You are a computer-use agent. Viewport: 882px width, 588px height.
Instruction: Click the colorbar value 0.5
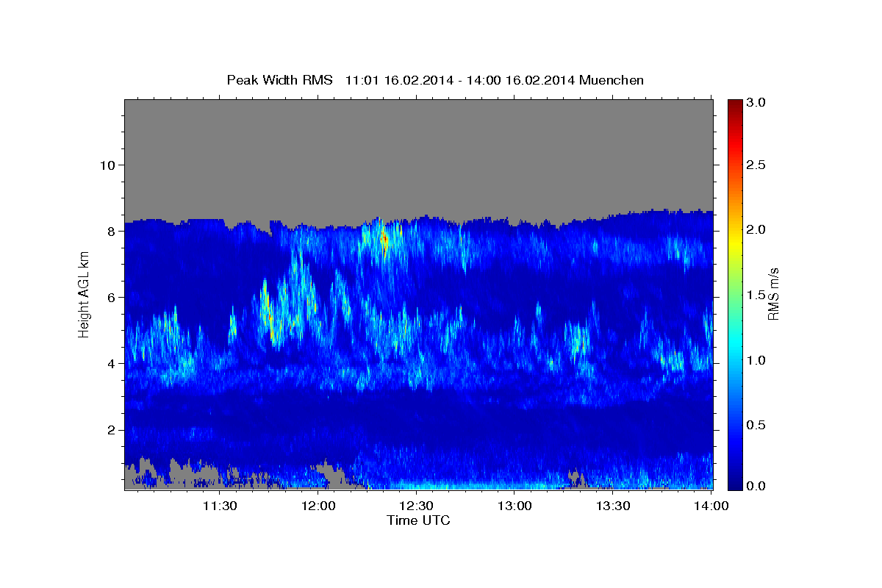point(756,425)
